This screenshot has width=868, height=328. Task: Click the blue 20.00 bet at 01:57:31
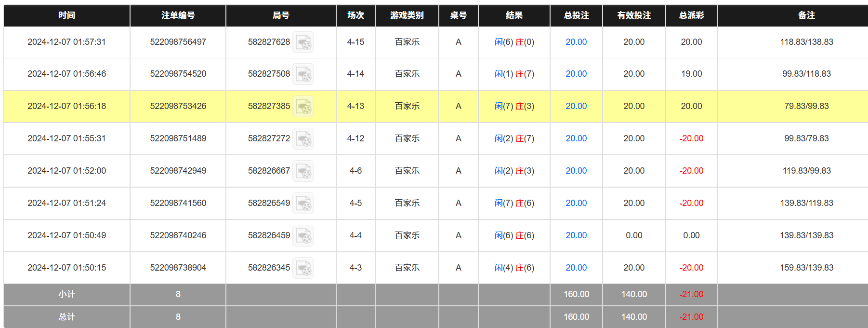576,42
